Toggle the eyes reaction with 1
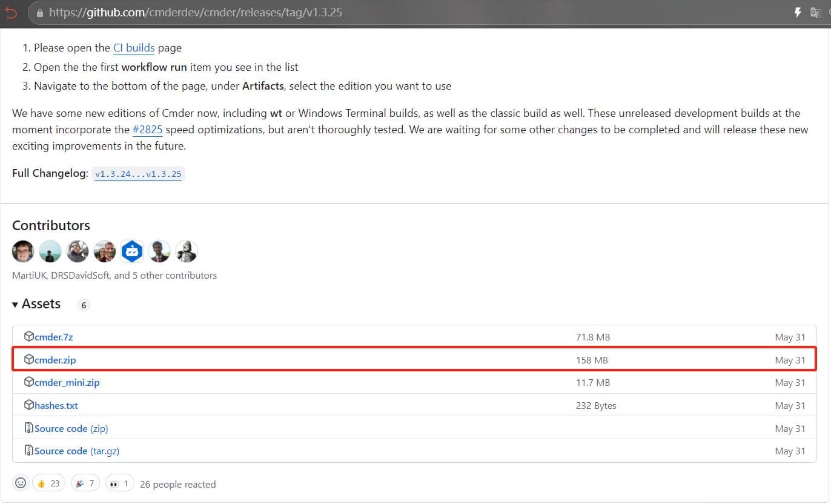Screen dimensions: 831x504 click(x=119, y=483)
